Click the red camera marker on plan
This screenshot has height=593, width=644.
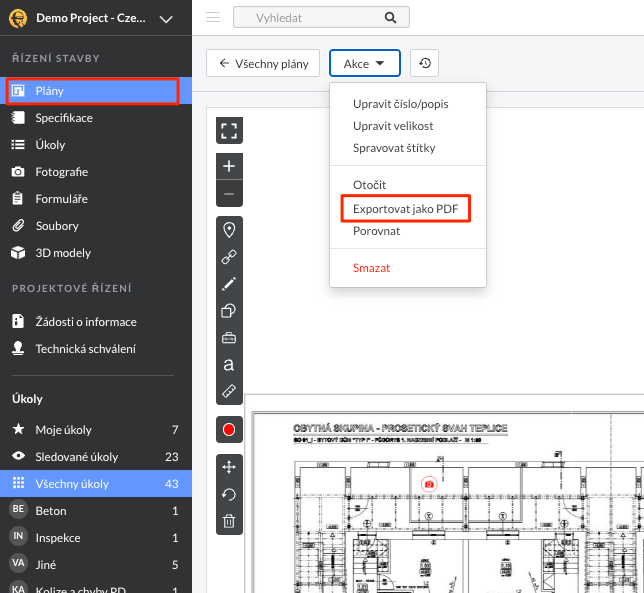[429, 484]
